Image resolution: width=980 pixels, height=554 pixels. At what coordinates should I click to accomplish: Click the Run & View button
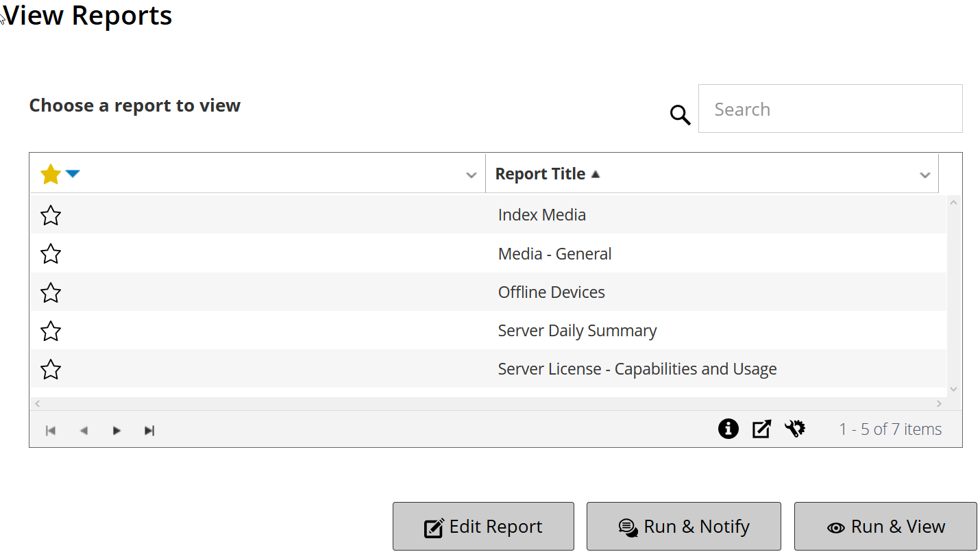(x=885, y=527)
